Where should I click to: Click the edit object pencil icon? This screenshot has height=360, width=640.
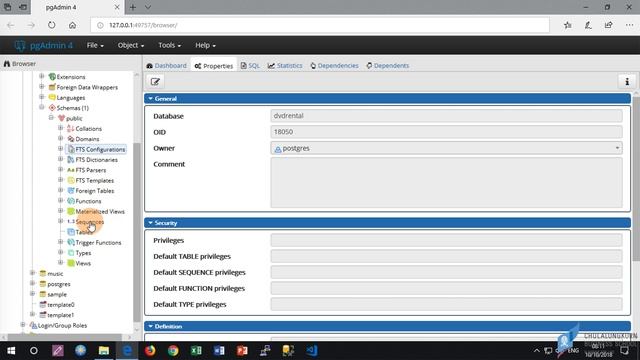155,82
